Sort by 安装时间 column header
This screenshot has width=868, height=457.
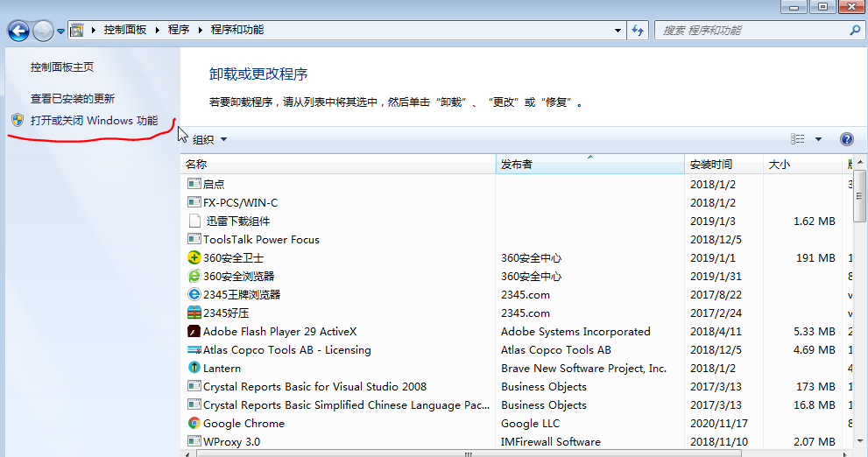724,165
